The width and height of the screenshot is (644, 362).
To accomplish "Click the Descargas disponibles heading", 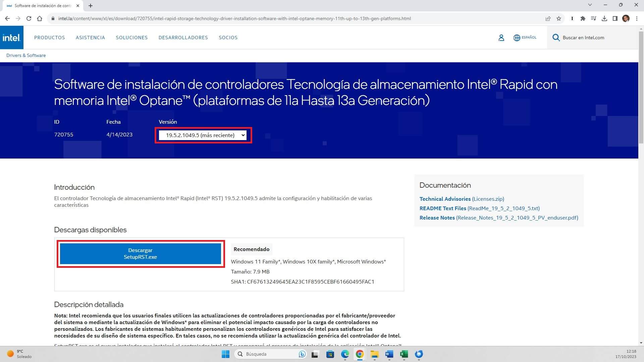I will (90, 230).
